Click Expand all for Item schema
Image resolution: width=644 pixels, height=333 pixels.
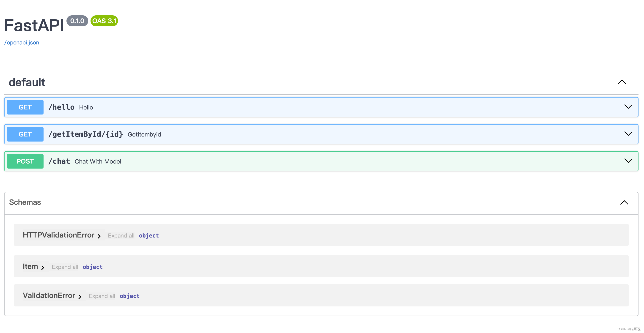(65, 267)
